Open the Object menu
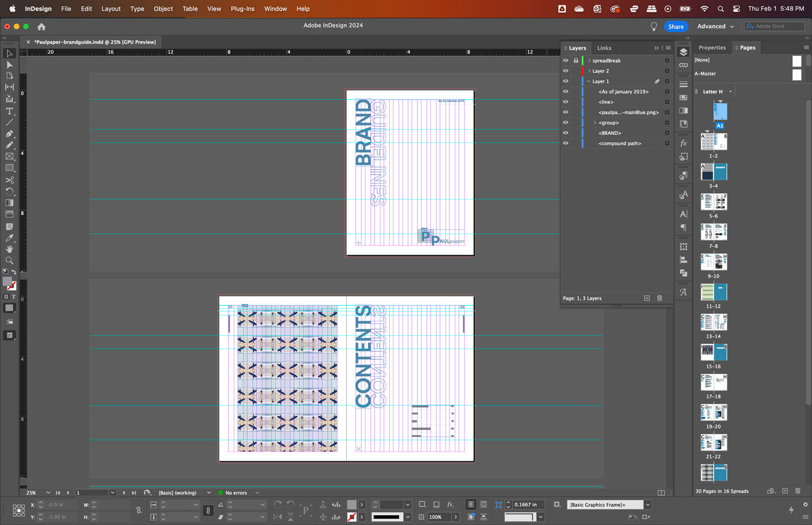This screenshot has height=525, width=812. coord(163,9)
